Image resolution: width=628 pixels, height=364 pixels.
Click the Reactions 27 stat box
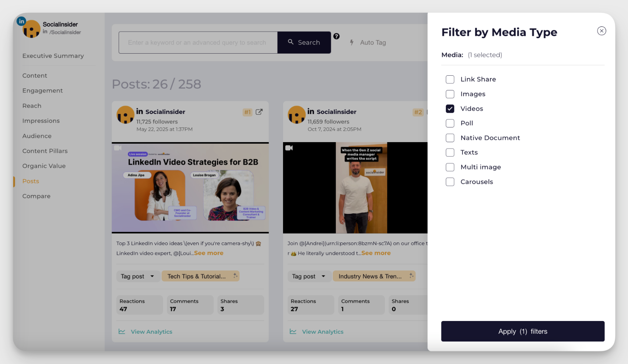tap(311, 305)
